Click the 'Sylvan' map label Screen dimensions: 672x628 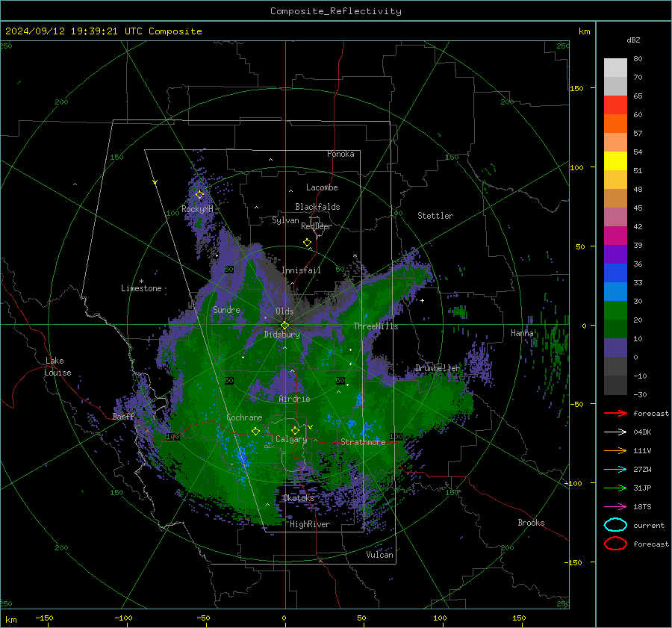pyautogui.click(x=285, y=220)
